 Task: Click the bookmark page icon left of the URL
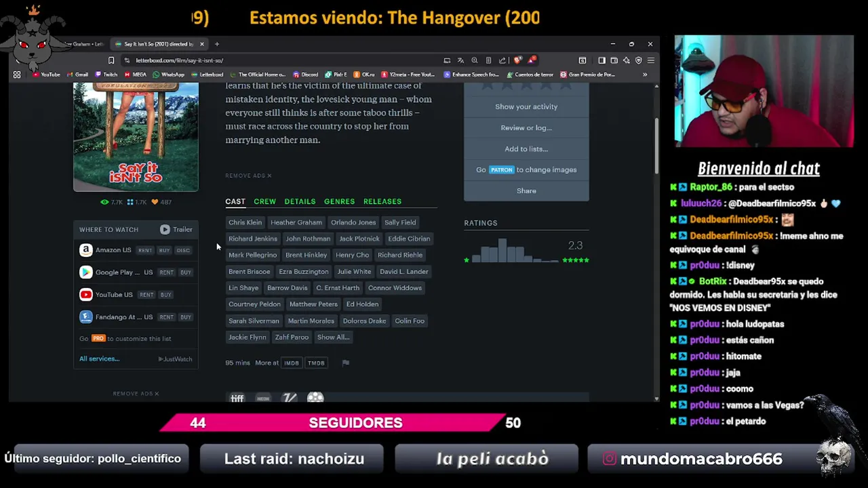(111, 60)
